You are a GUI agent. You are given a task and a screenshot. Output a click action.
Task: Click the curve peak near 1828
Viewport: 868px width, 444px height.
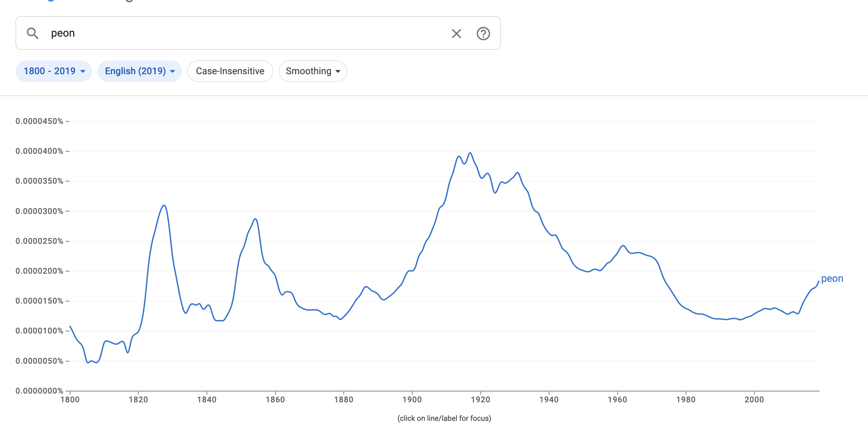(x=164, y=205)
